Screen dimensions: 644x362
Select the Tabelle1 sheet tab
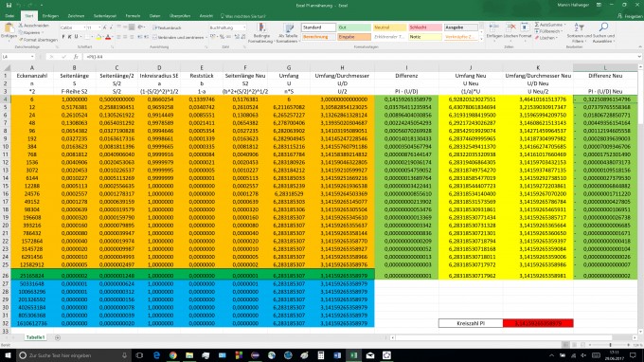[35, 337]
